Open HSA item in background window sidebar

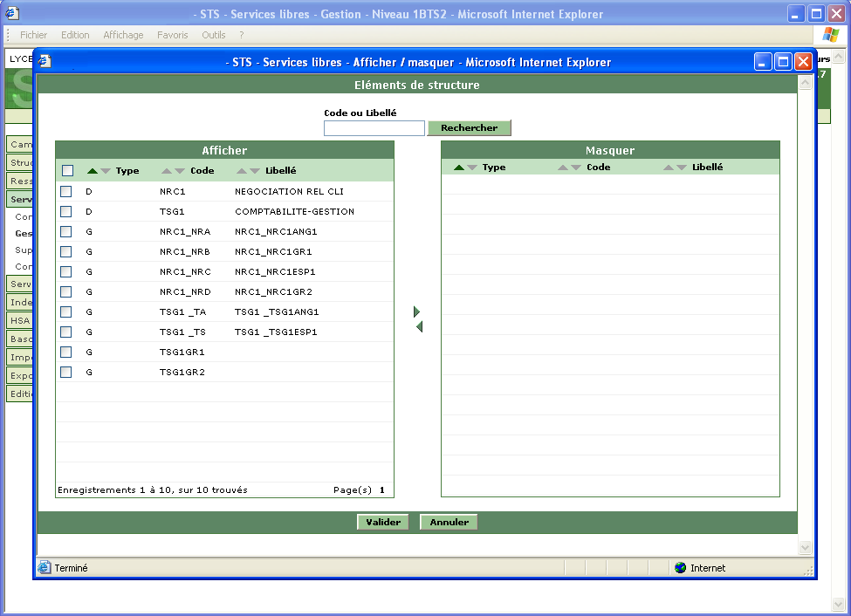(x=19, y=320)
